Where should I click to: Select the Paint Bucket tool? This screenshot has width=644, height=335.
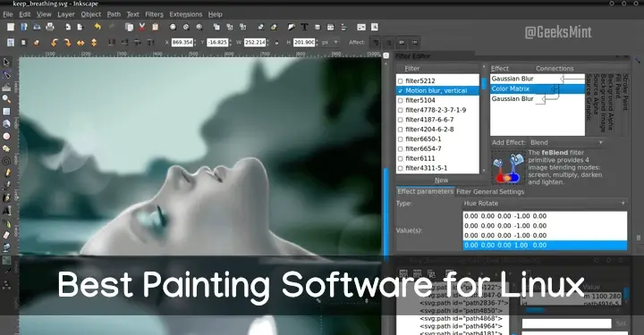(x=6, y=247)
